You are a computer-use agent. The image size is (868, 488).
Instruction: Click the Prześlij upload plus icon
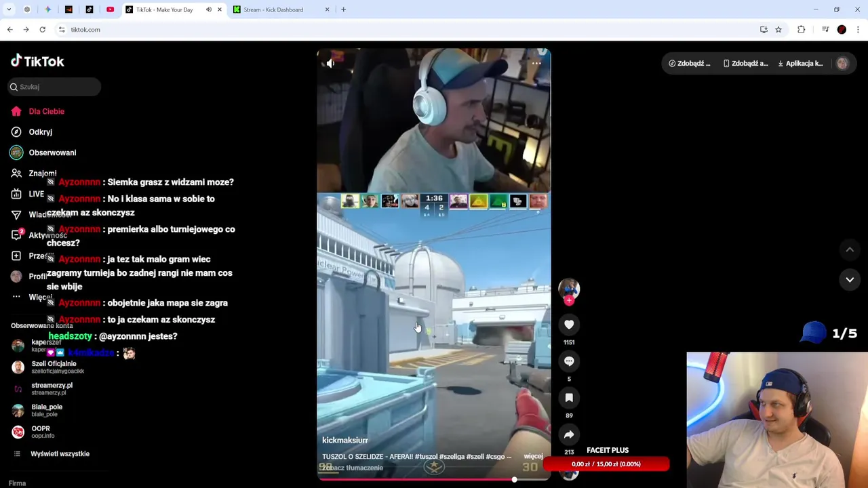16,256
